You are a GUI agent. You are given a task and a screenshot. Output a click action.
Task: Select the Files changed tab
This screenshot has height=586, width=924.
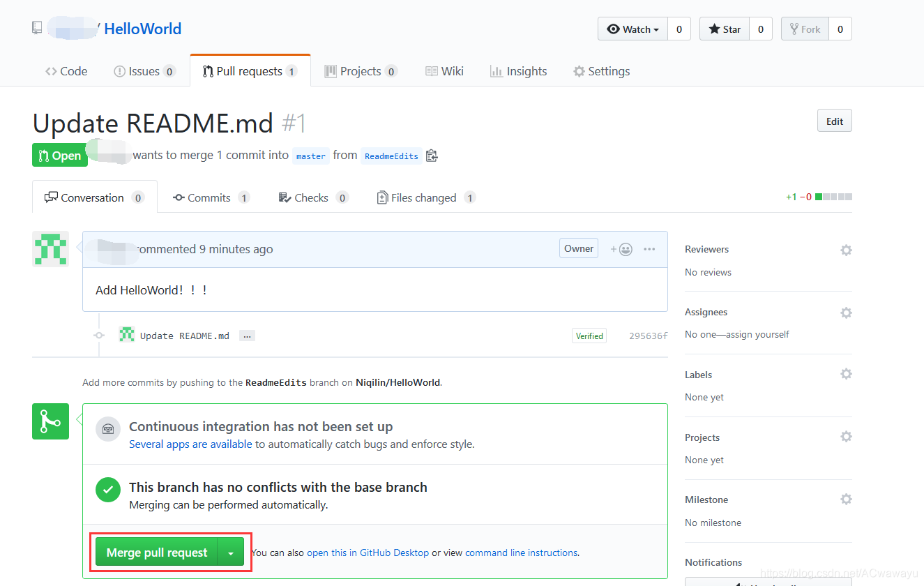point(426,197)
